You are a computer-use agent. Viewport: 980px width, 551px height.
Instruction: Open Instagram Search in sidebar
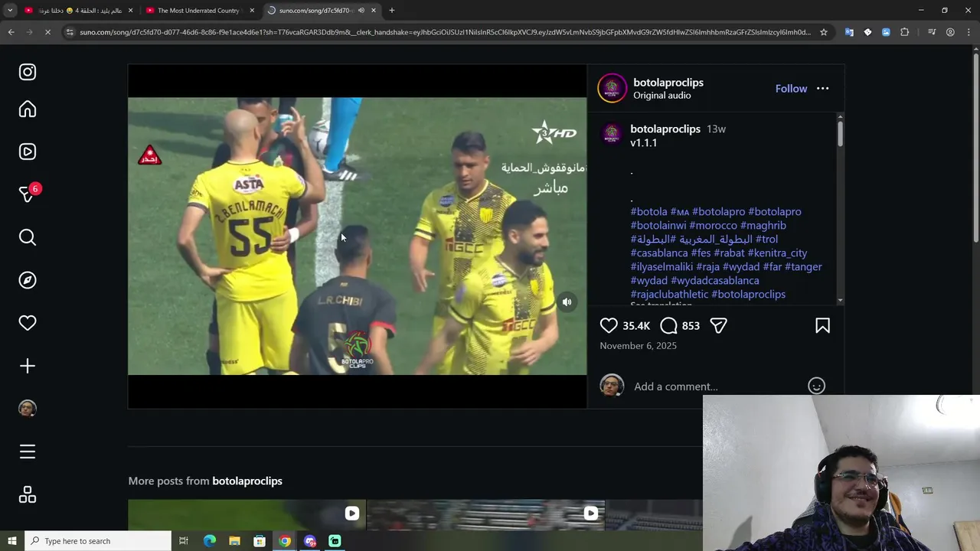[x=28, y=237]
